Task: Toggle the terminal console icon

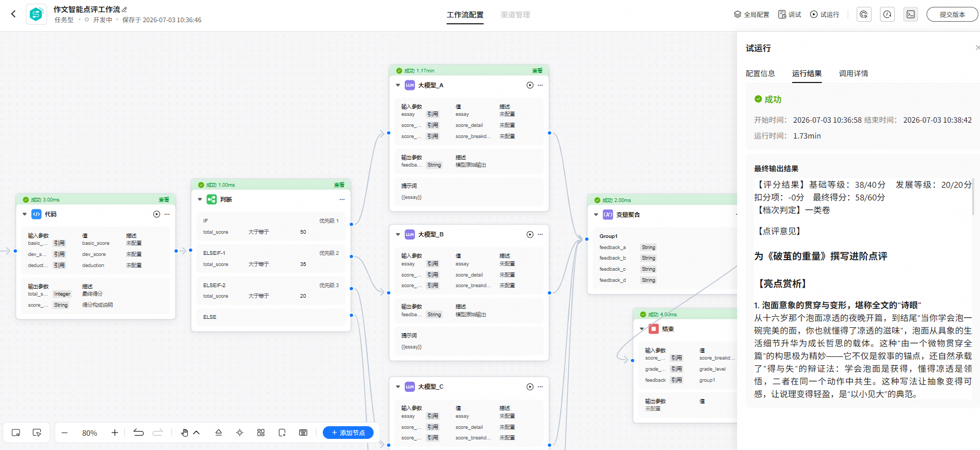Action: coord(911,14)
